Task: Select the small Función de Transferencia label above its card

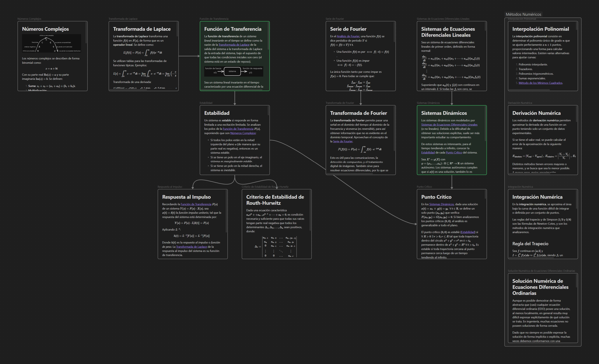Action: (x=214, y=19)
